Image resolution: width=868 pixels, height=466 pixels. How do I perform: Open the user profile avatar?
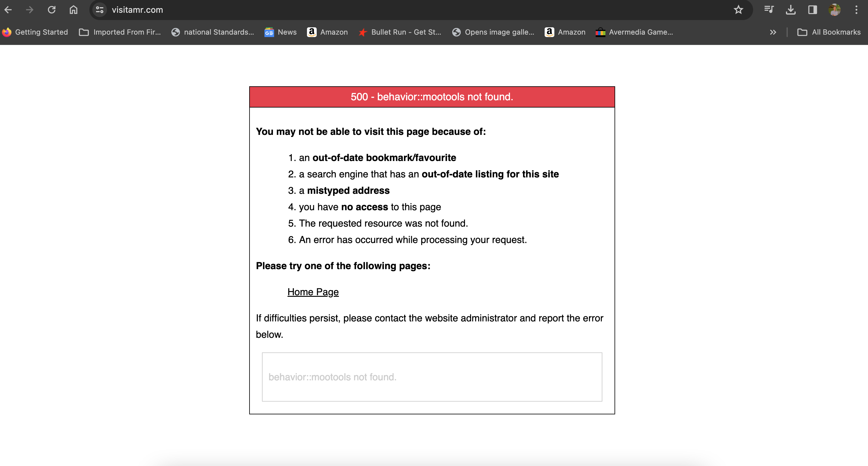(x=834, y=10)
